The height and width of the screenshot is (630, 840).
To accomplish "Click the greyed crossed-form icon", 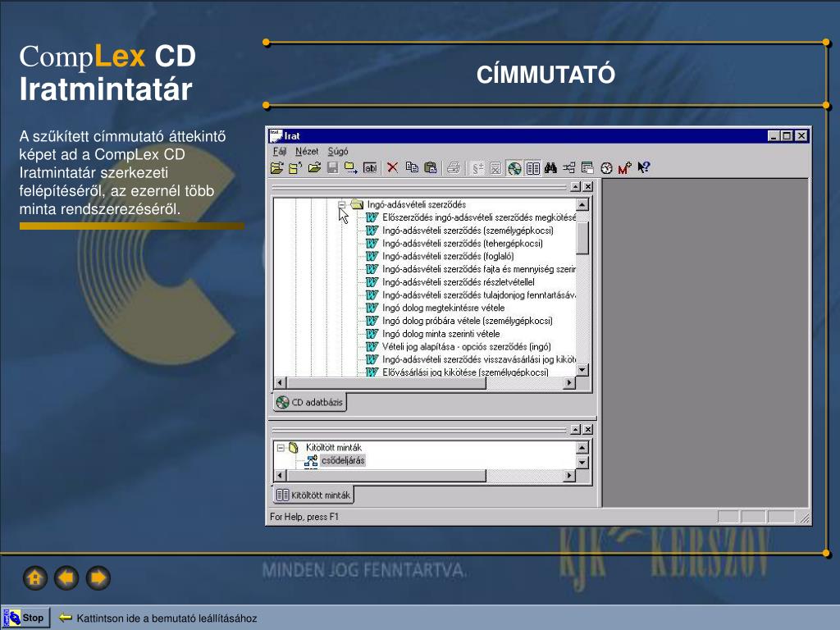I will click(495, 168).
